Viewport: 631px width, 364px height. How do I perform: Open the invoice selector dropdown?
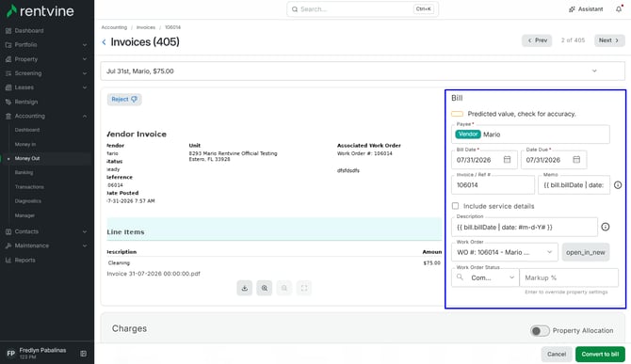[363, 71]
